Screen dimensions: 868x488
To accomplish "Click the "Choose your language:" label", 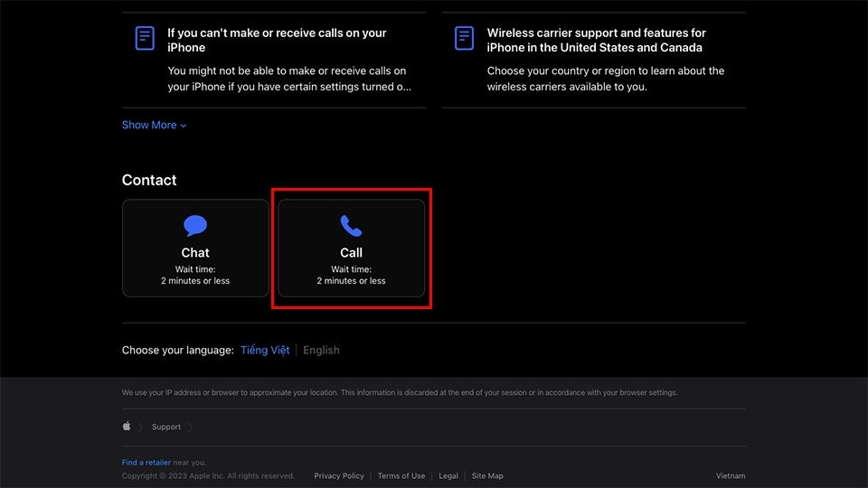I will [x=178, y=350].
